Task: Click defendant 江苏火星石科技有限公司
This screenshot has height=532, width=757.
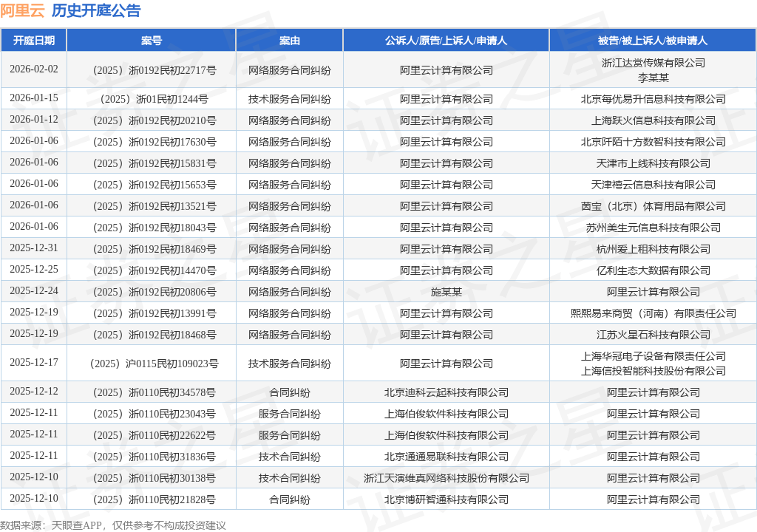Action: coord(654,335)
